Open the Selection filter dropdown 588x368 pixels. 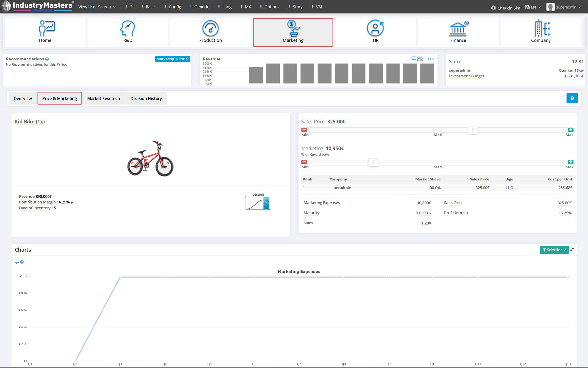554,250
